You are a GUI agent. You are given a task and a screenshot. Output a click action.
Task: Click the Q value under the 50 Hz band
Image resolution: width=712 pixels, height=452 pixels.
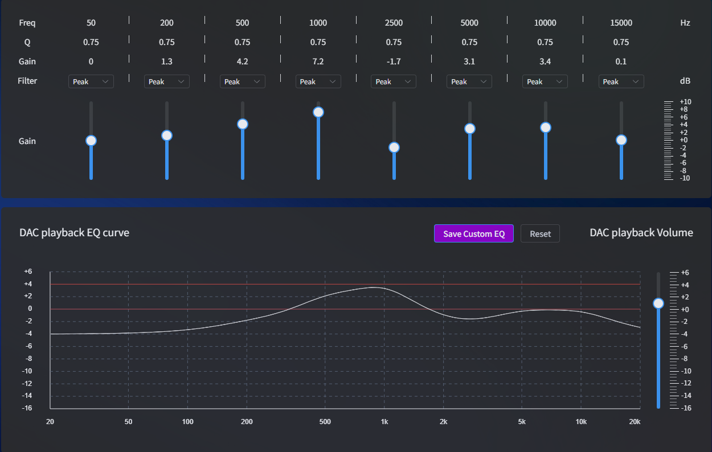coord(91,42)
